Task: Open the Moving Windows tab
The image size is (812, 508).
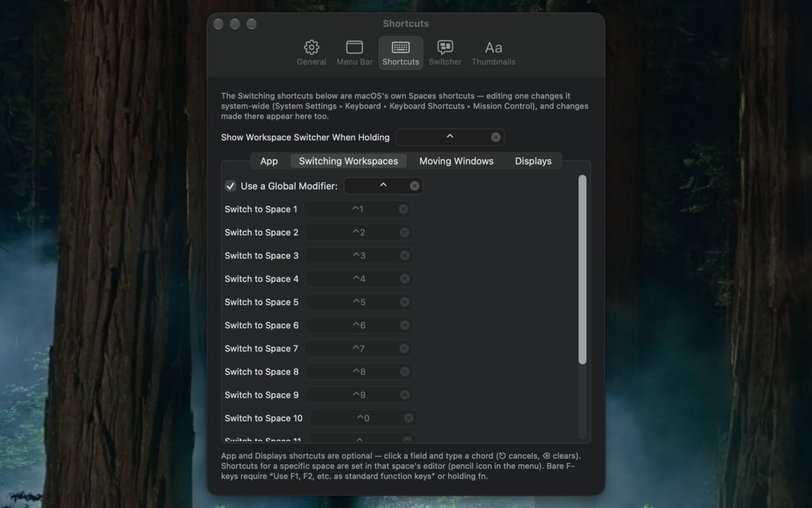Action: point(456,161)
